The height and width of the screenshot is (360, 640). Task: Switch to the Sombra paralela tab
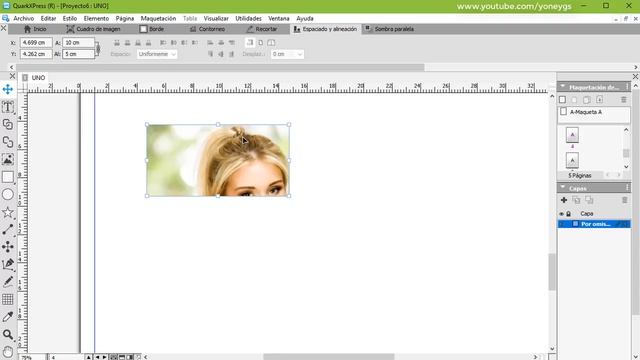point(389,29)
